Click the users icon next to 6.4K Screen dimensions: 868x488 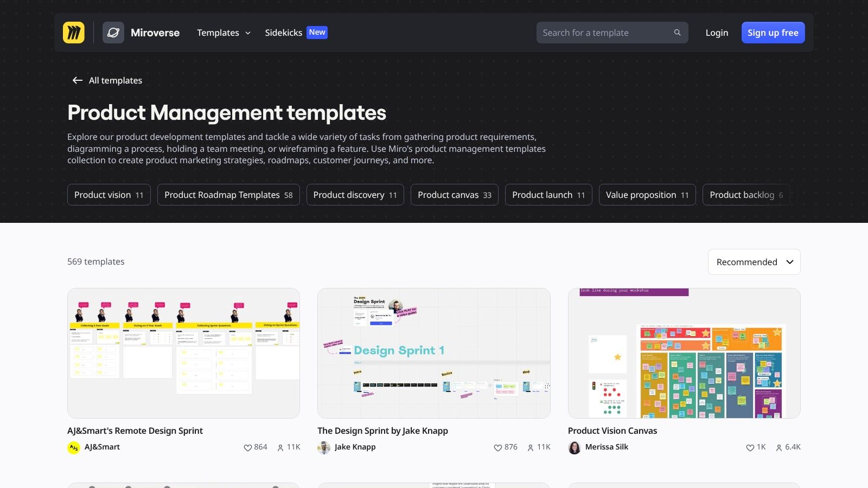[779, 447]
